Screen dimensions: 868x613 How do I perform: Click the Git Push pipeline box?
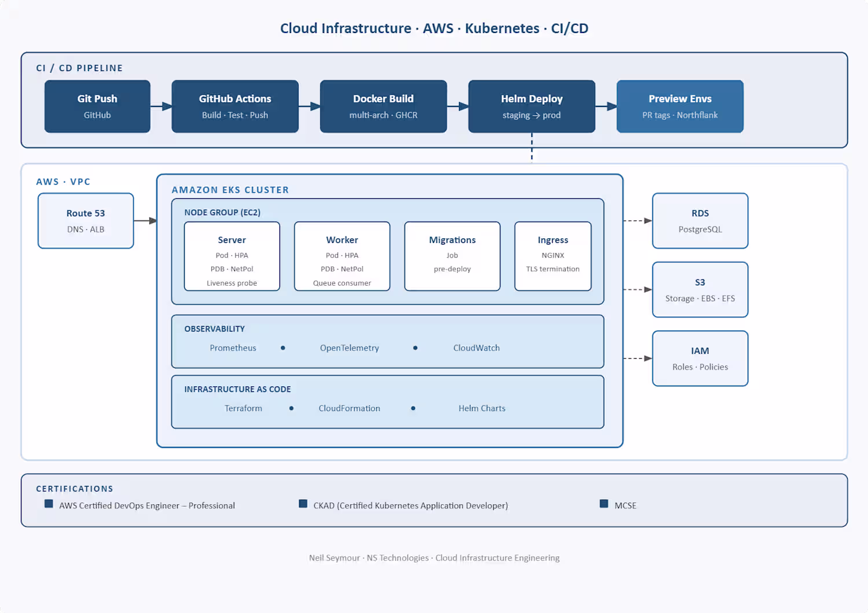tap(97, 106)
